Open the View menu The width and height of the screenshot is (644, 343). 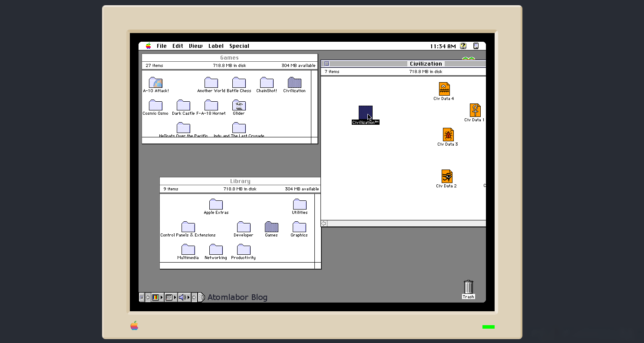point(196,46)
